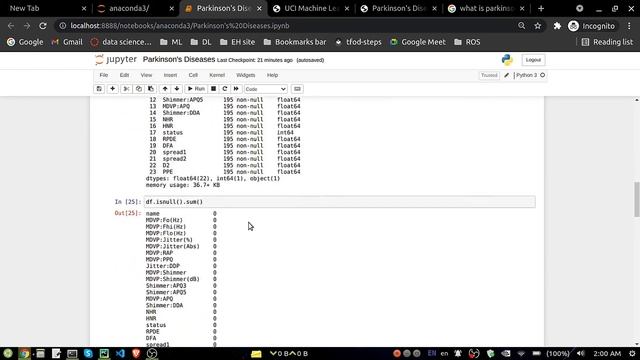640x360 pixels.
Task: Copy selected cells using toolbar icon
Action: [139, 89]
